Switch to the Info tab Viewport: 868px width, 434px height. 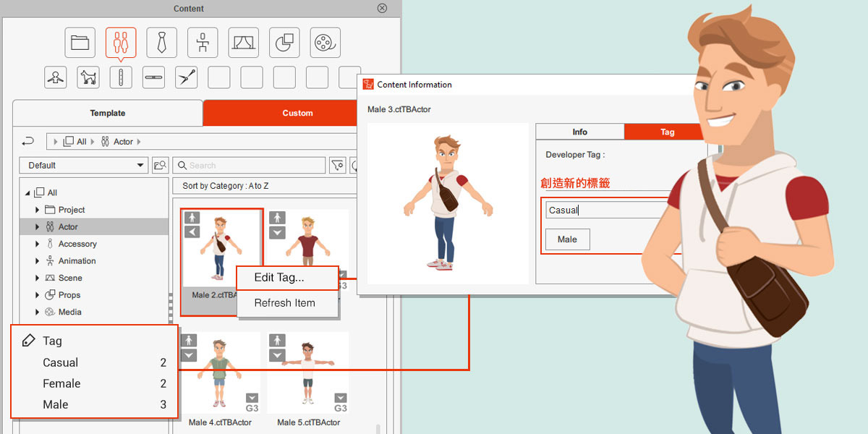click(x=579, y=132)
